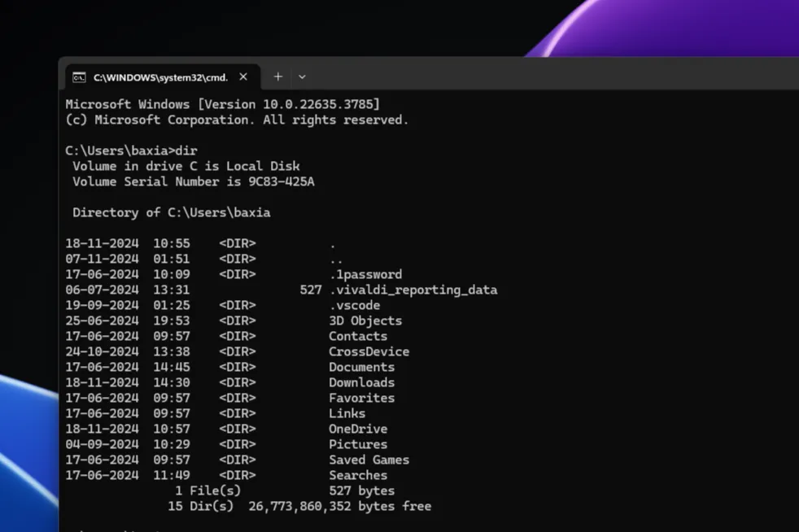Click the 1 File(s) summary text
799x532 pixels.
(208, 491)
